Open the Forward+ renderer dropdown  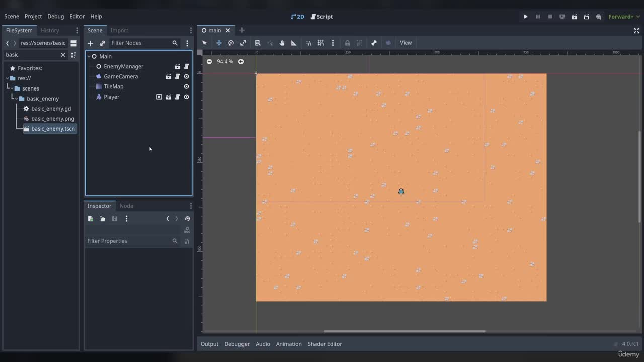[x=624, y=17]
